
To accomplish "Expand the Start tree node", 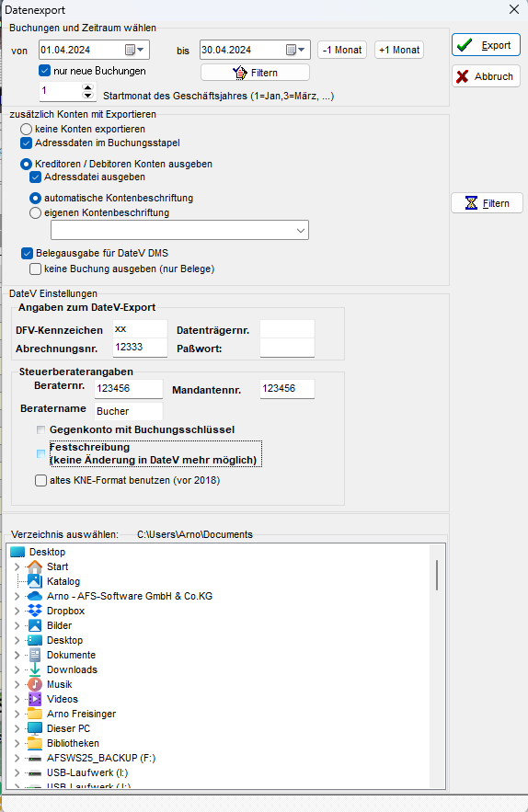I will [x=17, y=566].
